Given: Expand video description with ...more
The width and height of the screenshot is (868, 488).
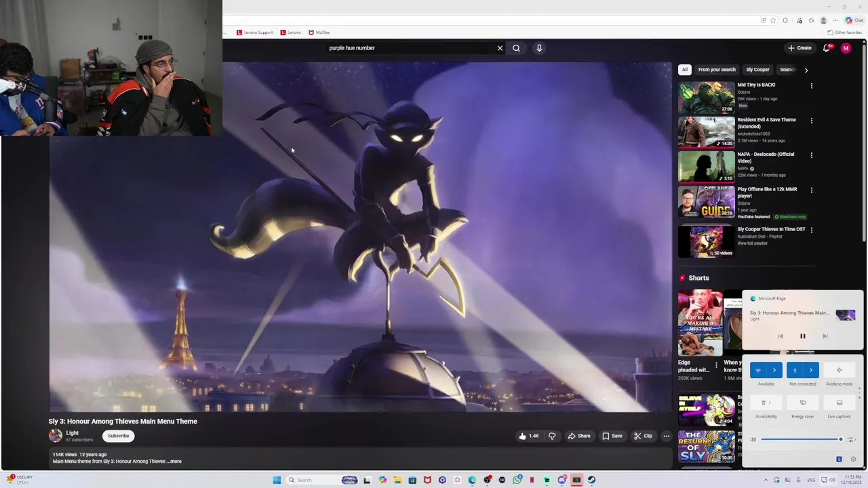Looking at the screenshot, I should pos(174,462).
